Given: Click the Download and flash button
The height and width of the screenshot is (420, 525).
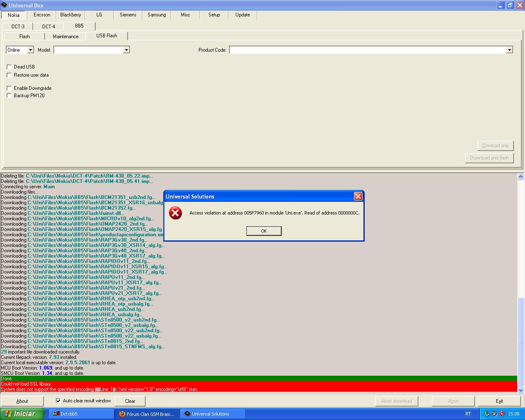Looking at the screenshot, I should pos(489,158).
